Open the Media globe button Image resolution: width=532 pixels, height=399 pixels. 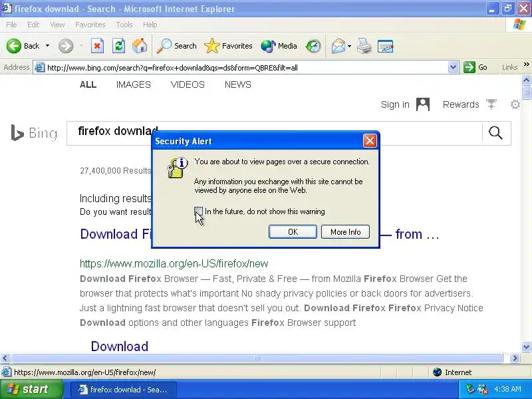(x=279, y=46)
